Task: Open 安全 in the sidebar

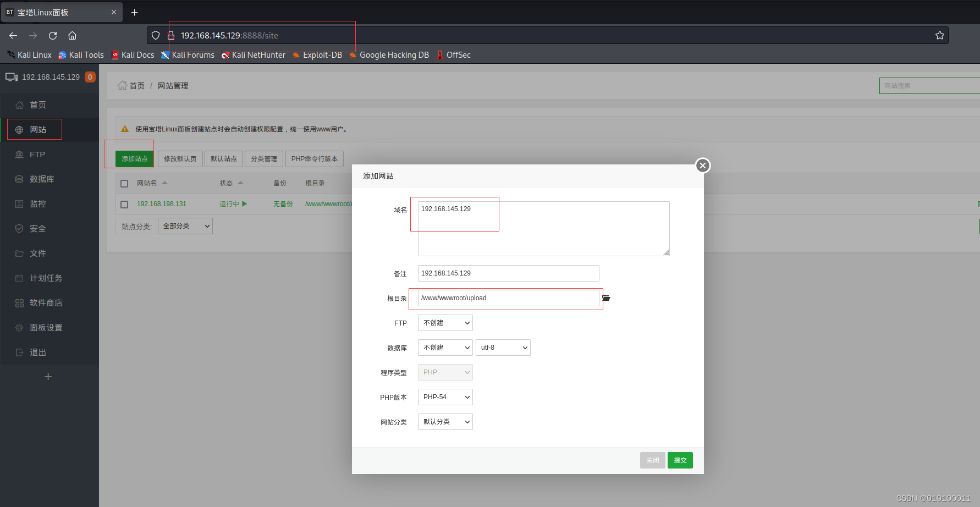Action: (49, 229)
